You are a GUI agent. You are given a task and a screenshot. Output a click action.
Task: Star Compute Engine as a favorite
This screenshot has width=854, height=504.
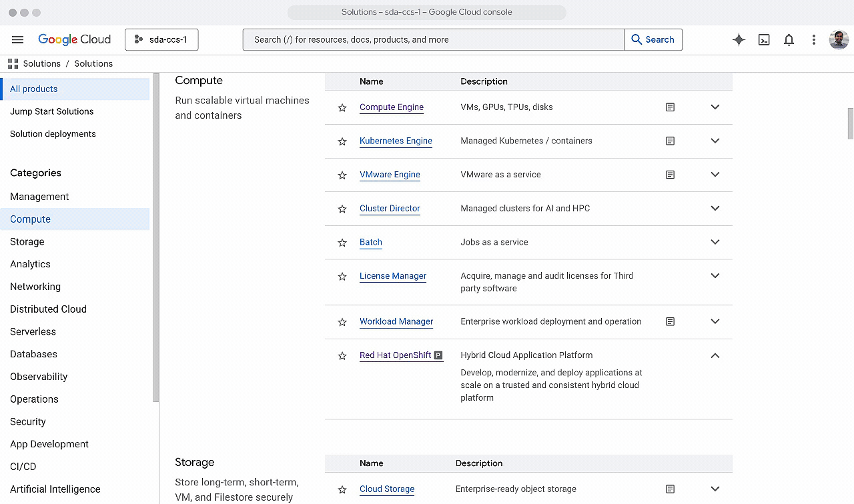tap(342, 107)
